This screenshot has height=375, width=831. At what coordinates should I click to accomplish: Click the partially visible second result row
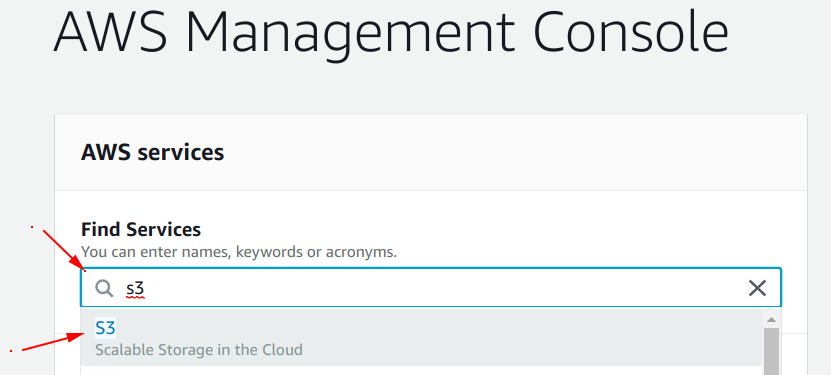[x=421, y=371]
